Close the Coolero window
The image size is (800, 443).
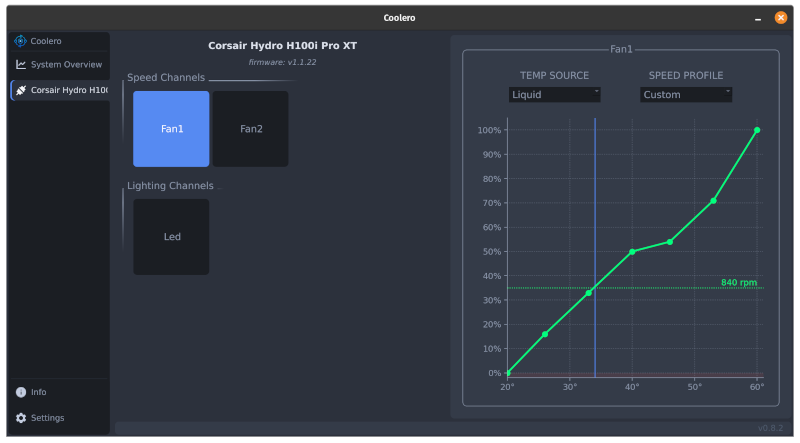pos(781,18)
